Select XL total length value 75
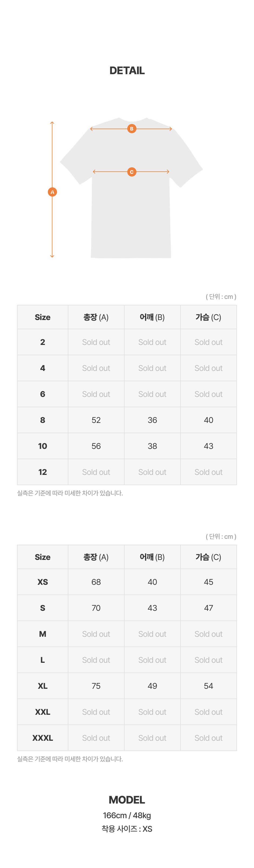 (96, 686)
